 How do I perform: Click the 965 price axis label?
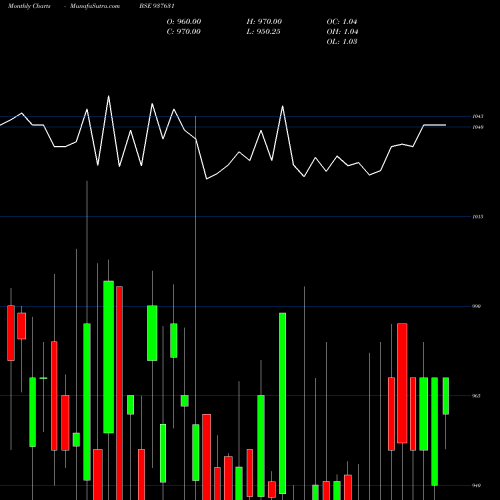click(x=477, y=396)
